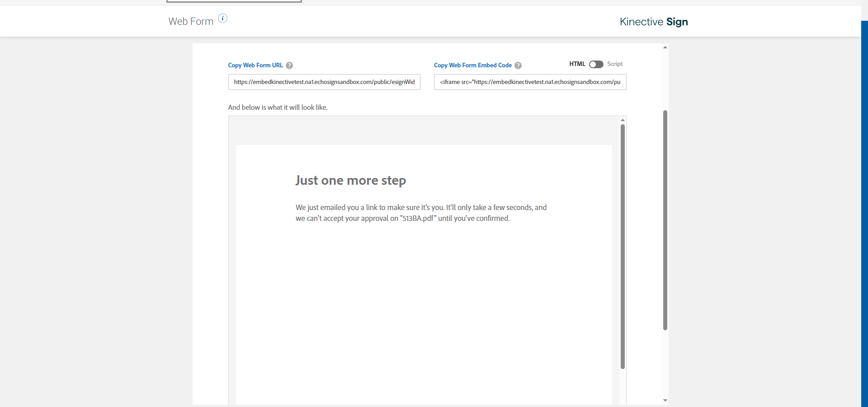This screenshot has height=407, width=868.
Task: Click the emailed link confirmation paragraph
Action: pos(421,213)
